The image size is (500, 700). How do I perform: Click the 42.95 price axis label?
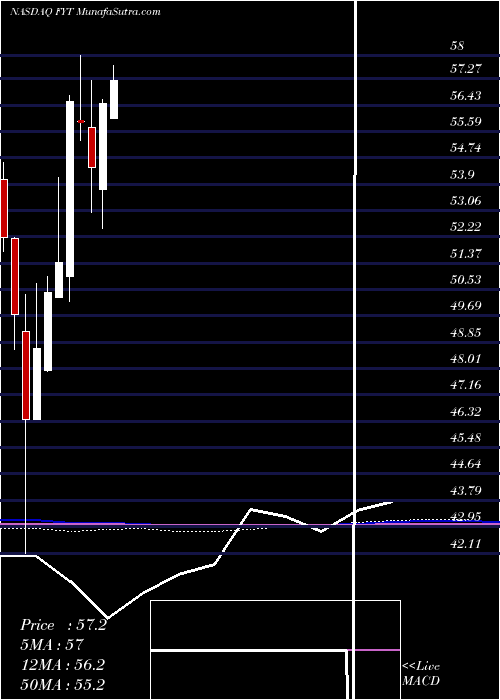(x=466, y=517)
